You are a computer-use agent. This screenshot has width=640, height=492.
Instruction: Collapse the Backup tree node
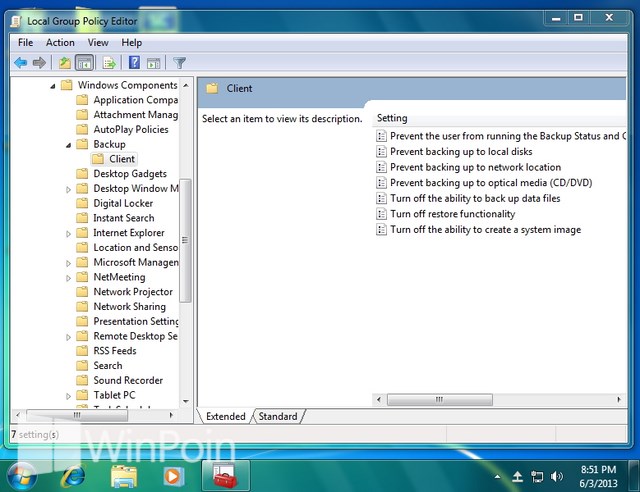tap(69, 145)
